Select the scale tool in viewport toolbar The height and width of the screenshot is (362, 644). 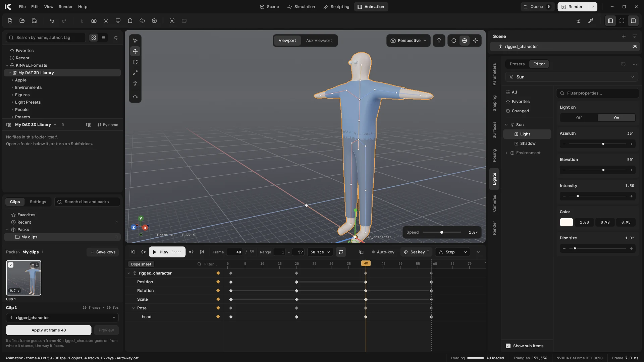[135, 73]
